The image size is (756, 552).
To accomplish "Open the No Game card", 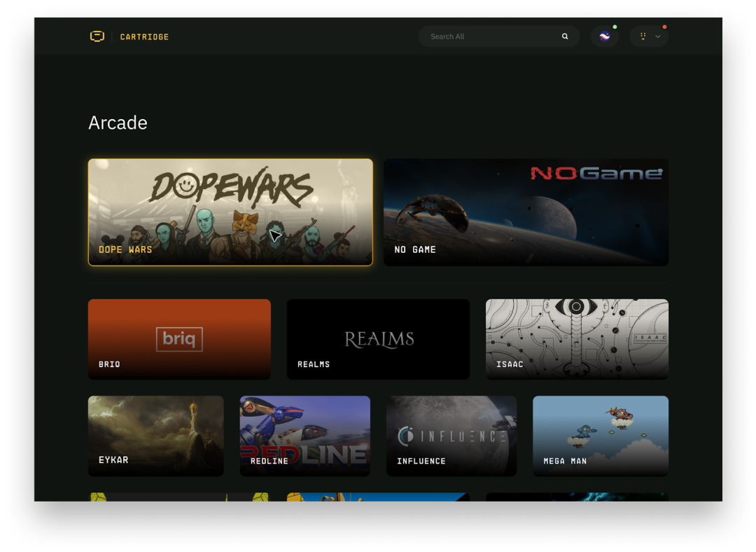I will pos(526,212).
